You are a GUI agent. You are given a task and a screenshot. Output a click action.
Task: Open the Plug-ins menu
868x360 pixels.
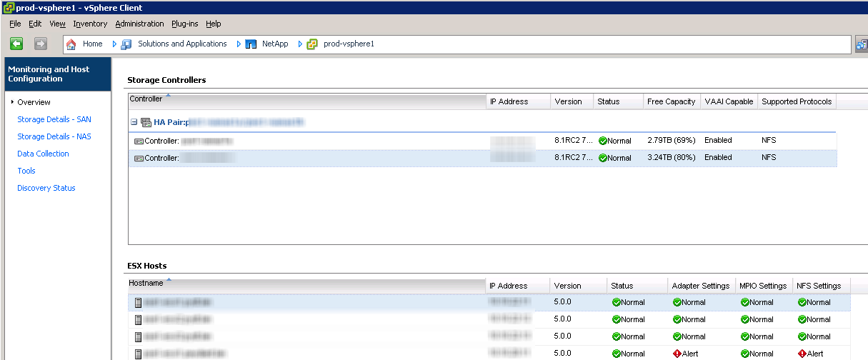[x=185, y=24]
